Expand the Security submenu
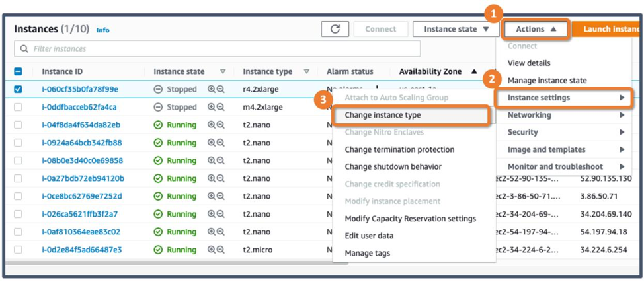Viewport: 644px width, 282px height. (564, 132)
